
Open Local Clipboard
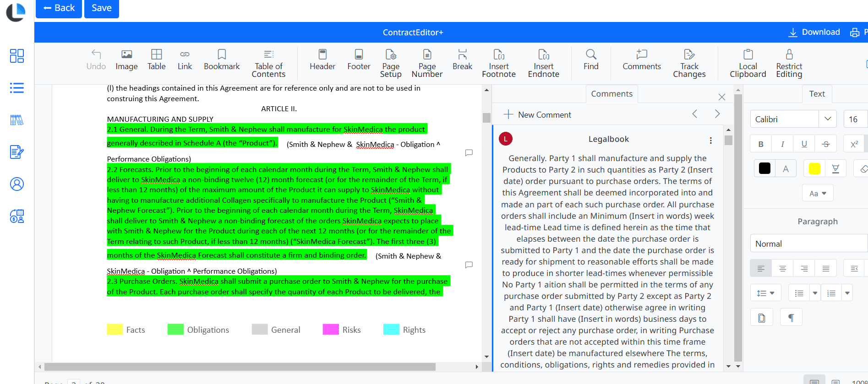coord(748,64)
